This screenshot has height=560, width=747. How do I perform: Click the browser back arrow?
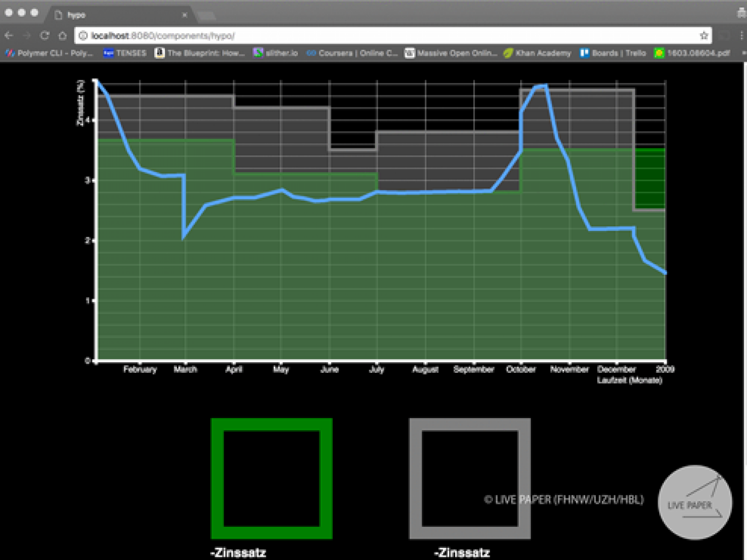point(9,35)
